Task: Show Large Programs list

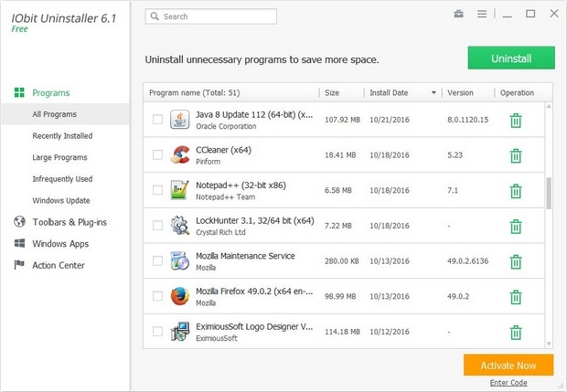Action: (59, 157)
